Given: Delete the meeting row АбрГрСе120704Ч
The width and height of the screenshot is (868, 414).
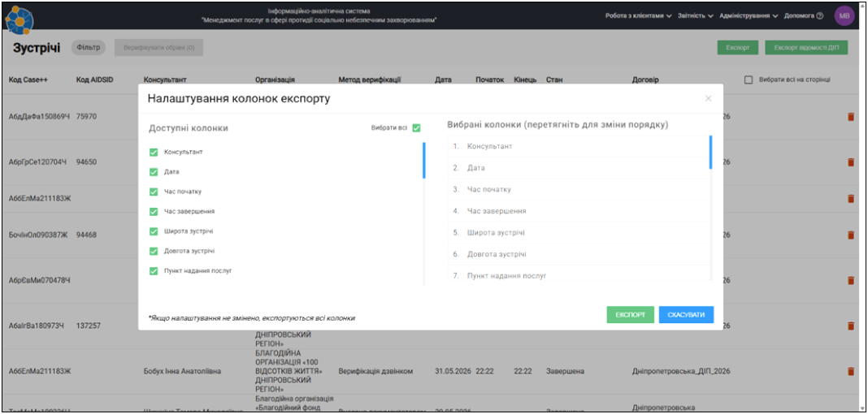Looking at the screenshot, I should click(x=851, y=162).
